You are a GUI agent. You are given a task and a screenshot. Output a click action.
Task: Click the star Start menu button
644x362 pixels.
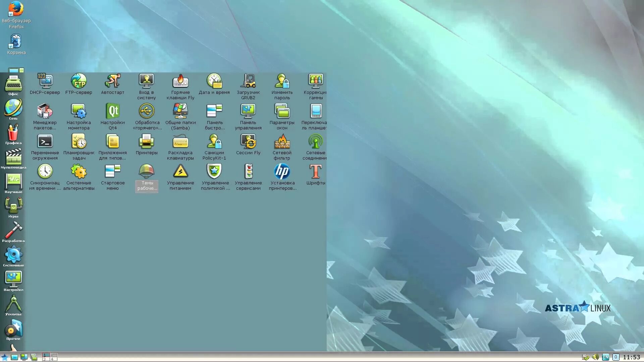(4, 357)
